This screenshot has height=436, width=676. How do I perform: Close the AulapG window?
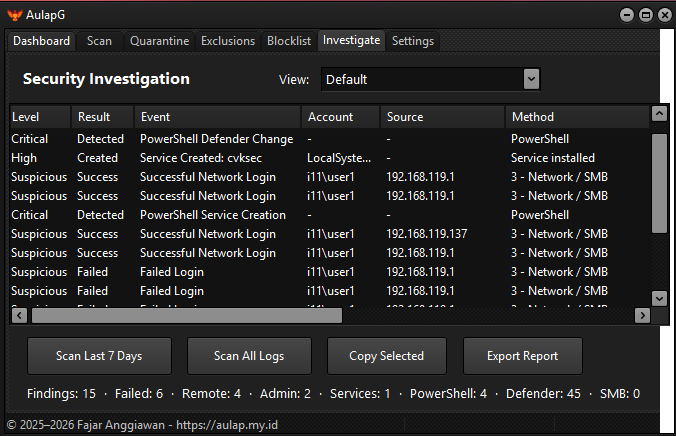(664, 15)
